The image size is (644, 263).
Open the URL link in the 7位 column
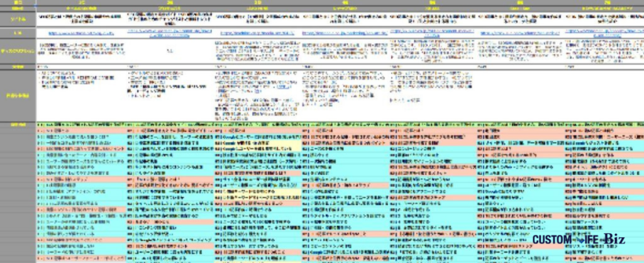coord(604,33)
